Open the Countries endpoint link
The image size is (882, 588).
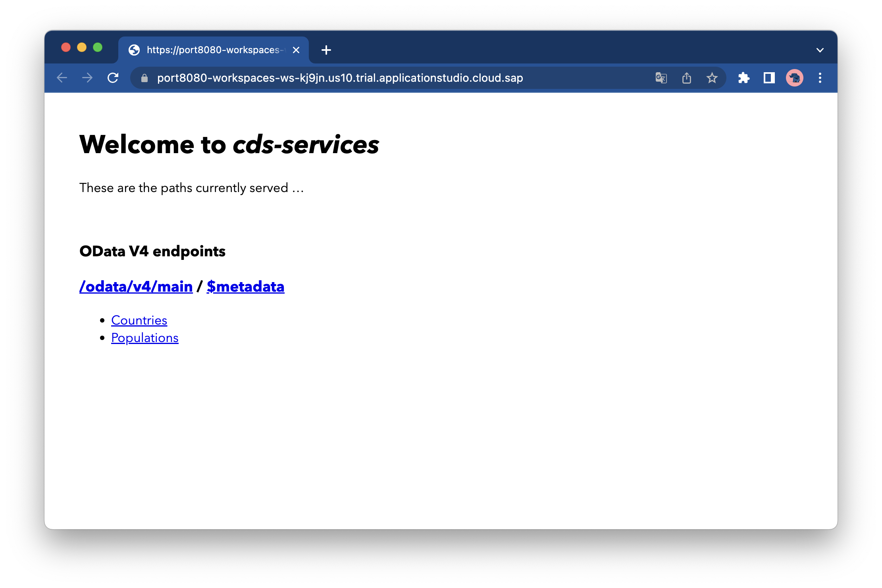[x=139, y=320]
